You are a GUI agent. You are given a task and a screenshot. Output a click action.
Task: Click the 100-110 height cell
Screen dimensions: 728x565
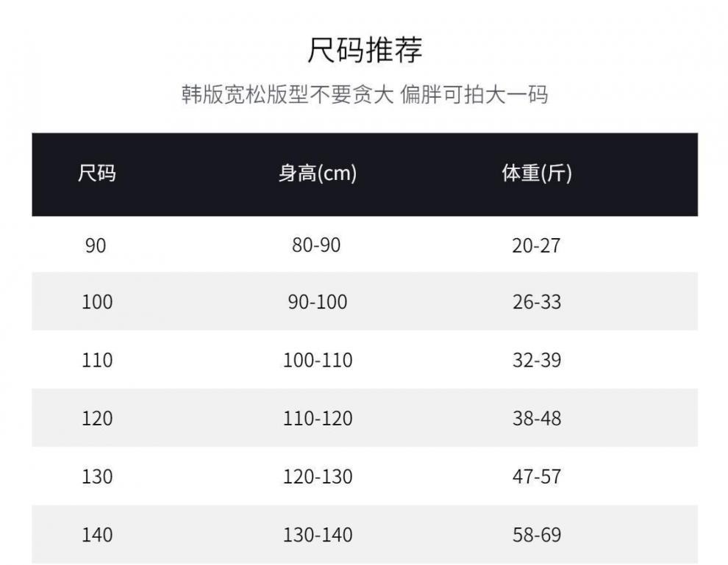coord(318,360)
